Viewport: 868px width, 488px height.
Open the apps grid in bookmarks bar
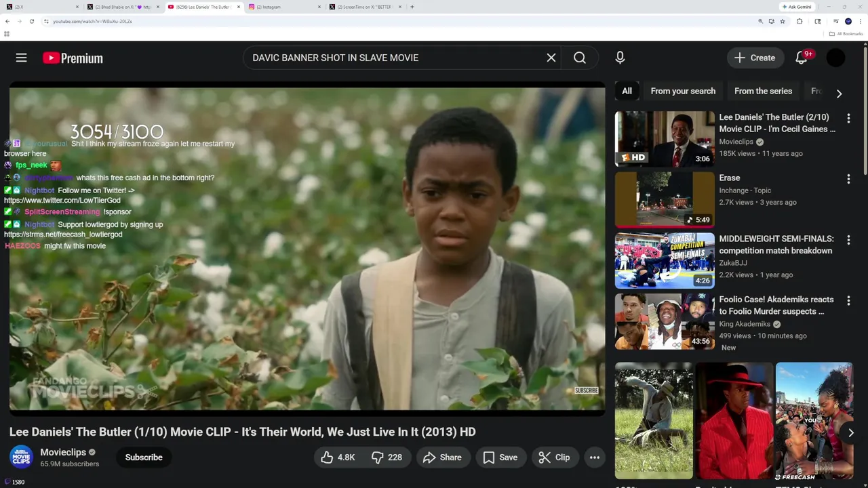(x=7, y=33)
